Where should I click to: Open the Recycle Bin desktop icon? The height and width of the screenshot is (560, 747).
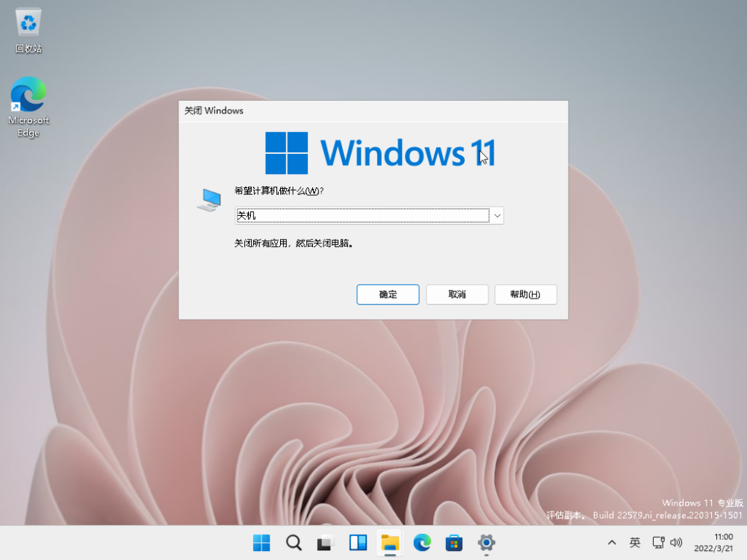click(x=28, y=31)
